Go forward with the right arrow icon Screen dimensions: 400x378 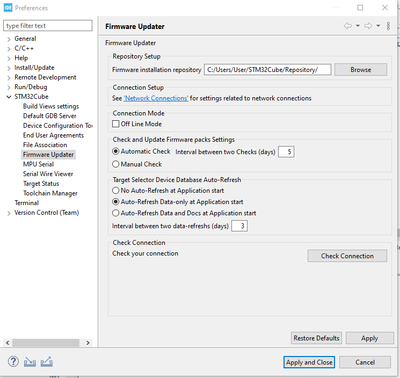coord(368,26)
